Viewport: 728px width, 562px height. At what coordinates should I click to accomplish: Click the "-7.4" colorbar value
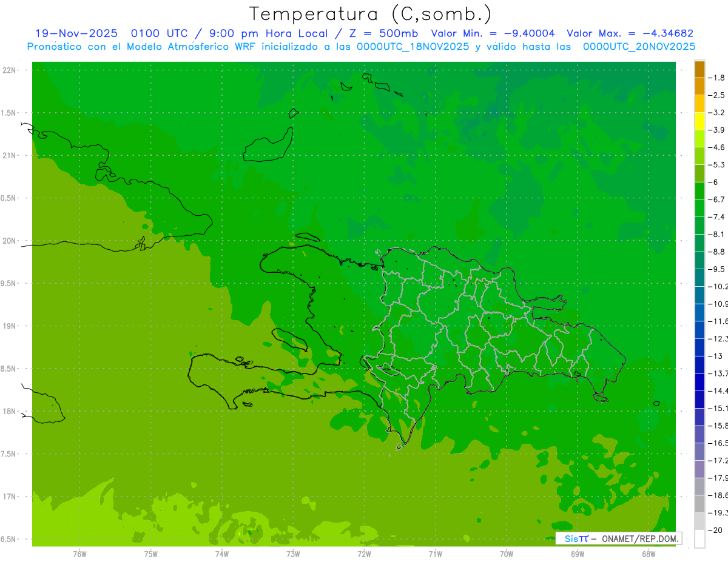(x=717, y=217)
